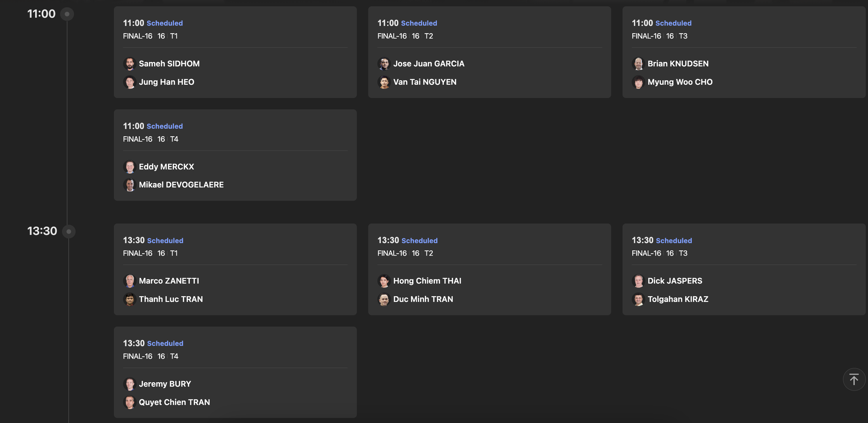Screen dimensions: 868x423
Task: Click Jeremy BURY's avatar image
Action: (x=130, y=384)
